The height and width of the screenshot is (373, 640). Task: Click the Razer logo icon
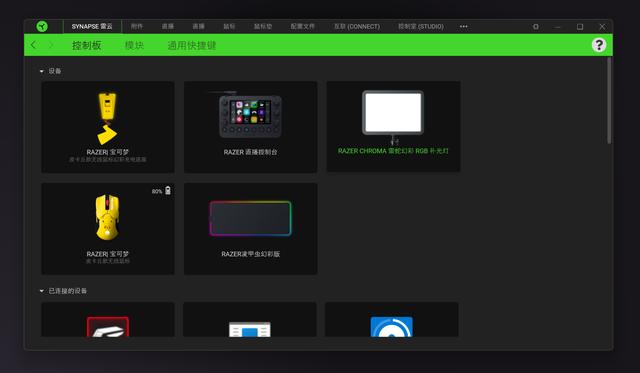point(42,27)
